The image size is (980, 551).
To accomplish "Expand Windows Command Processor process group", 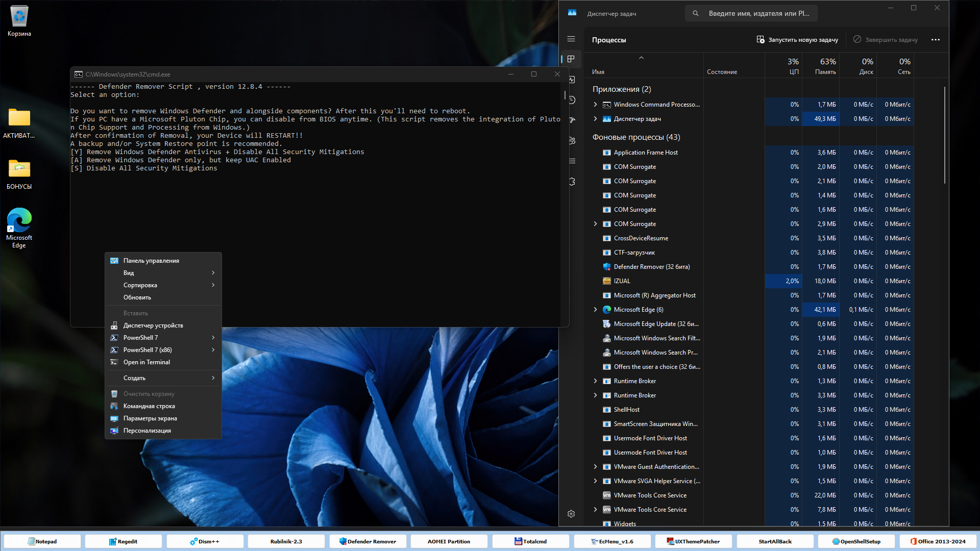I will [x=595, y=105].
